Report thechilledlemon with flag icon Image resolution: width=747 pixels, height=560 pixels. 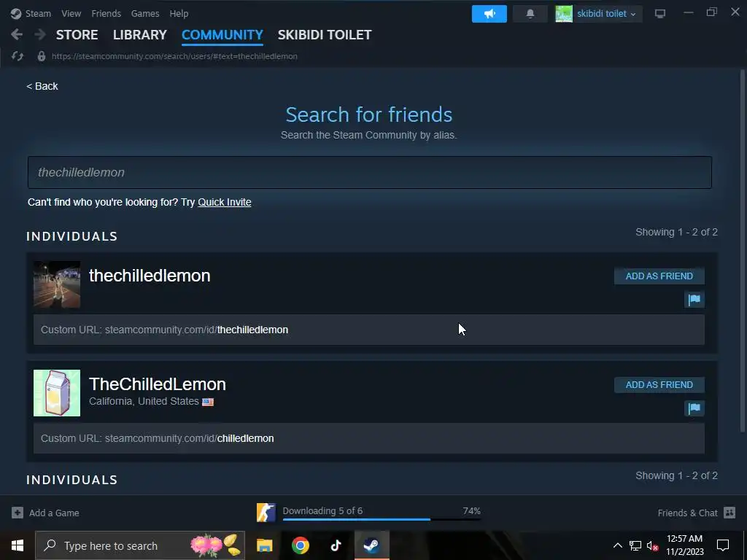tap(694, 300)
